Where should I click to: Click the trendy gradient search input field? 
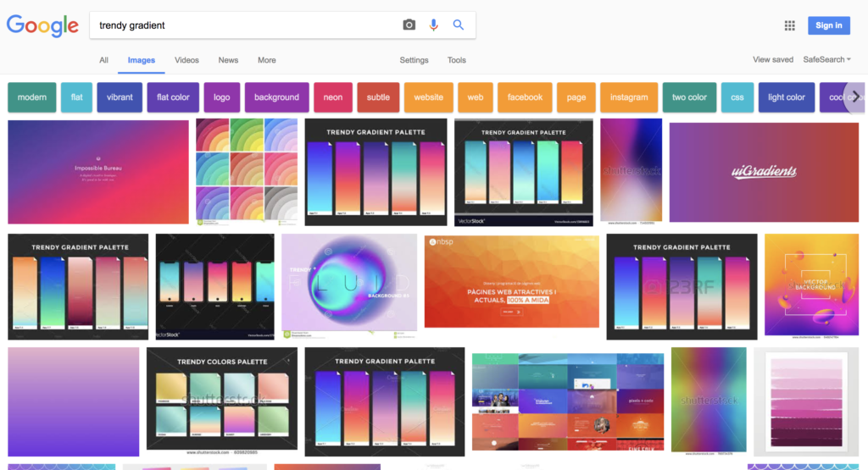click(243, 25)
